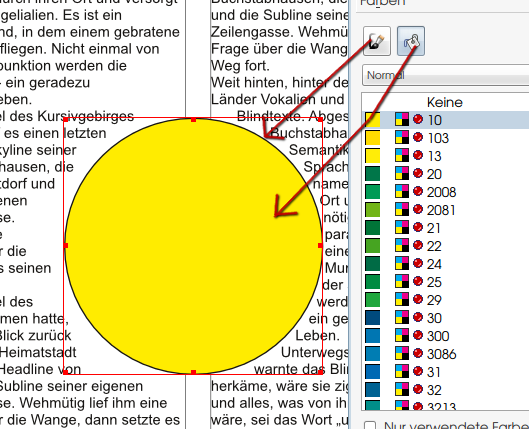This screenshot has height=429, width=529.
Task: Select dark blue color 30
Action: [445, 318]
